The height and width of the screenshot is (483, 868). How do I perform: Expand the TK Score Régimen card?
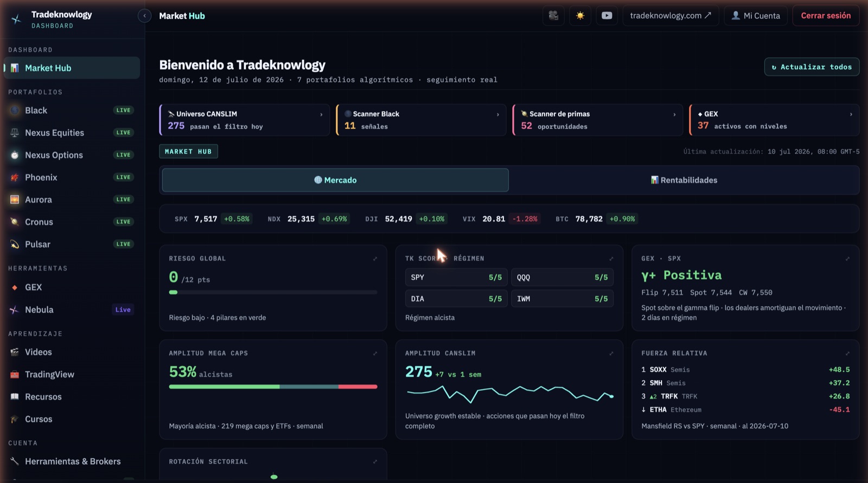pyautogui.click(x=611, y=259)
